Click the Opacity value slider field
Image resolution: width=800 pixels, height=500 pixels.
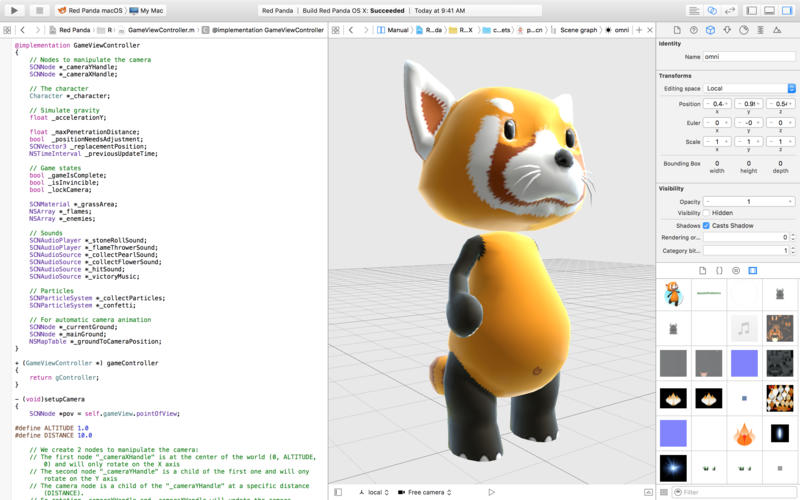pos(748,201)
